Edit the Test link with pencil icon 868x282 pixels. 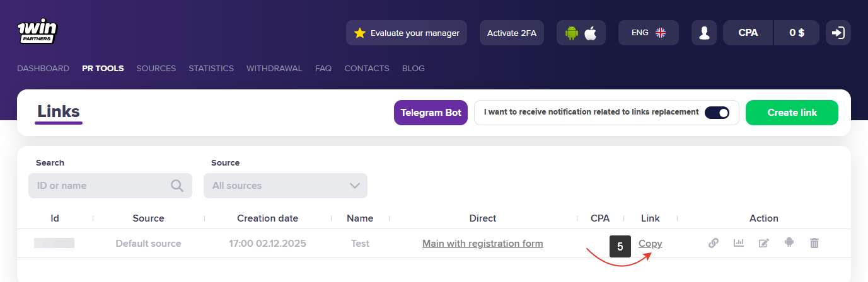(x=764, y=243)
